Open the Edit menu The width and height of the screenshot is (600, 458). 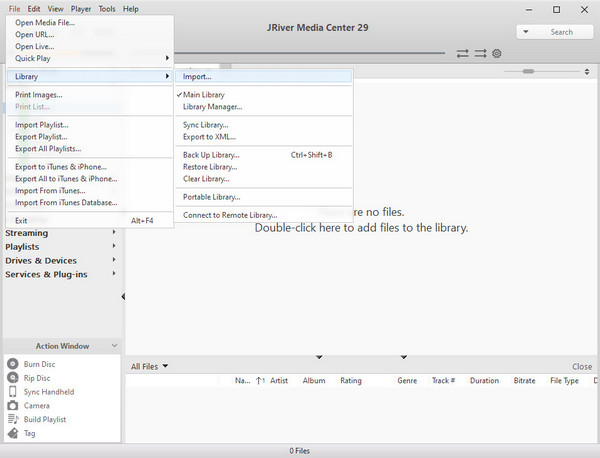34,9
